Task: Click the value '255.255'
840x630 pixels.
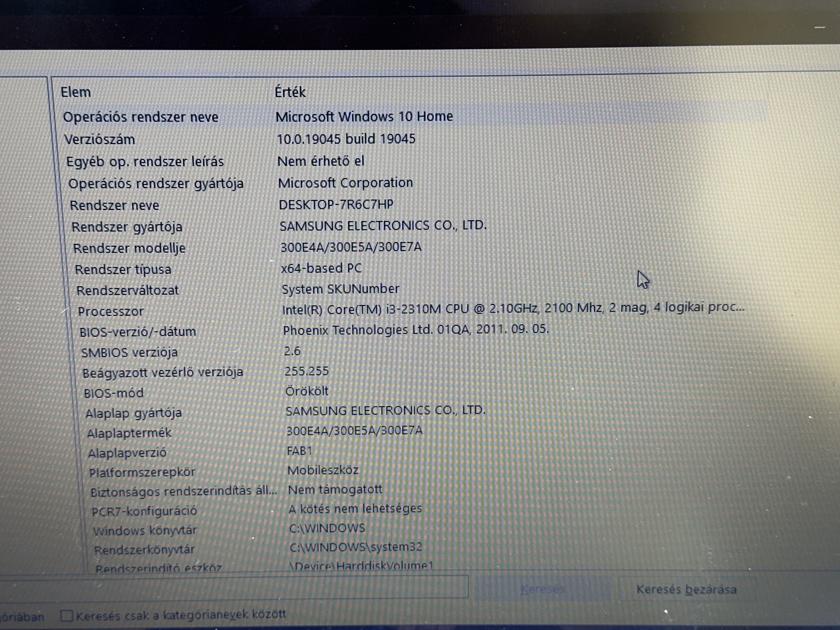Action: pyautogui.click(x=306, y=371)
